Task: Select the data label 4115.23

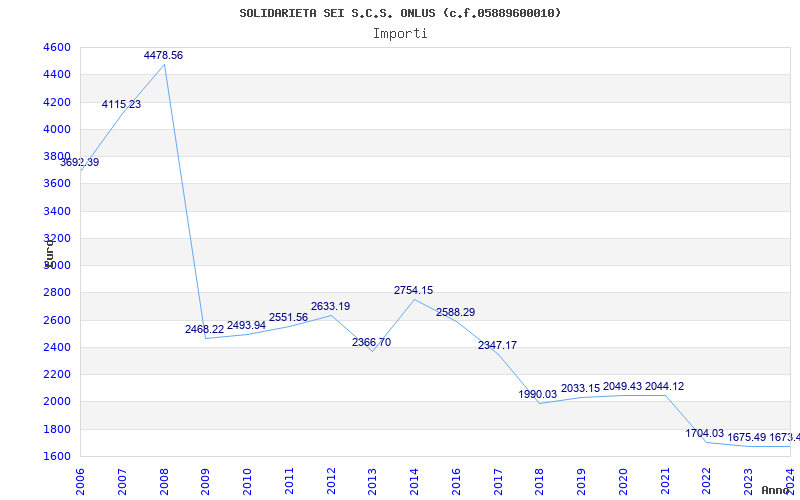Action: [x=121, y=104]
